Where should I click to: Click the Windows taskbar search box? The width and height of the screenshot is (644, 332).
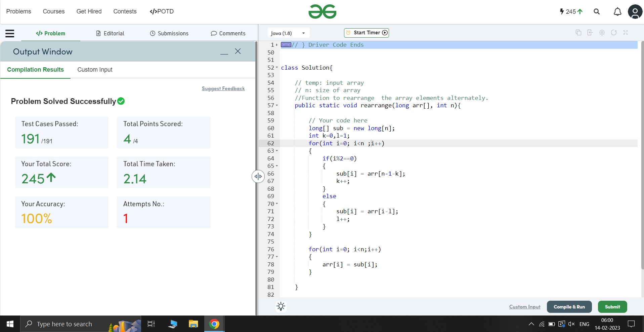[81, 324]
